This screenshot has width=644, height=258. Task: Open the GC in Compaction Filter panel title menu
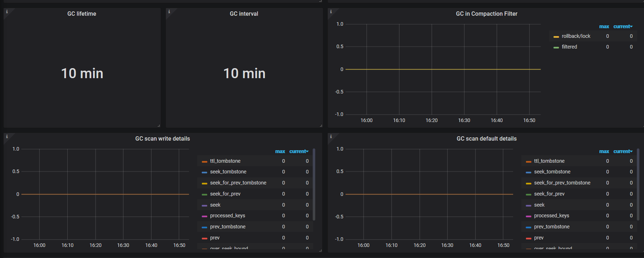(486, 14)
